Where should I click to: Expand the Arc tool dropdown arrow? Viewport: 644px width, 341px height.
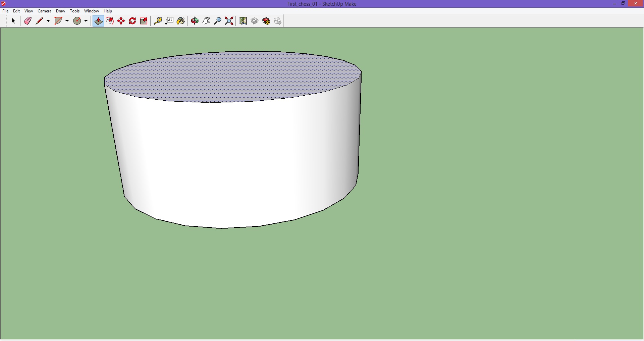click(67, 21)
